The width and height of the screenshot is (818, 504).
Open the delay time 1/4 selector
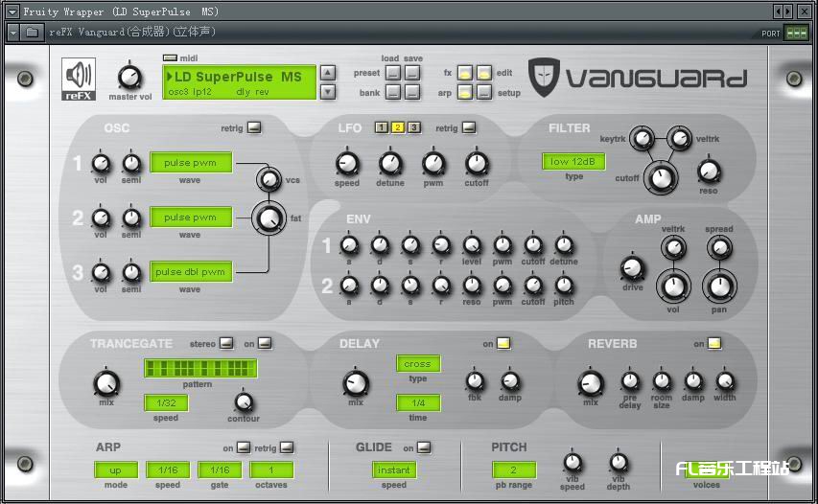click(x=418, y=402)
